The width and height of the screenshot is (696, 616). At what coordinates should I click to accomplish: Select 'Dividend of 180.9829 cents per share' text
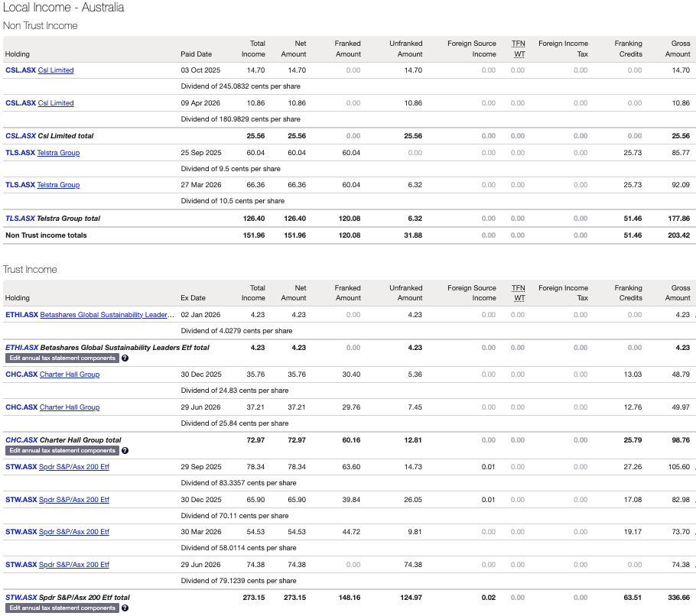pyautogui.click(x=241, y=119)
